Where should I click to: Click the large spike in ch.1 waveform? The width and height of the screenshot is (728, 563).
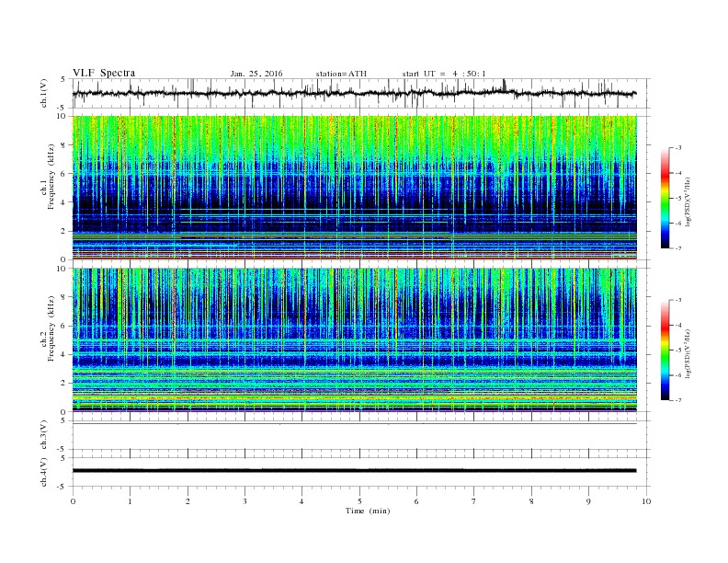pos(505,85)
